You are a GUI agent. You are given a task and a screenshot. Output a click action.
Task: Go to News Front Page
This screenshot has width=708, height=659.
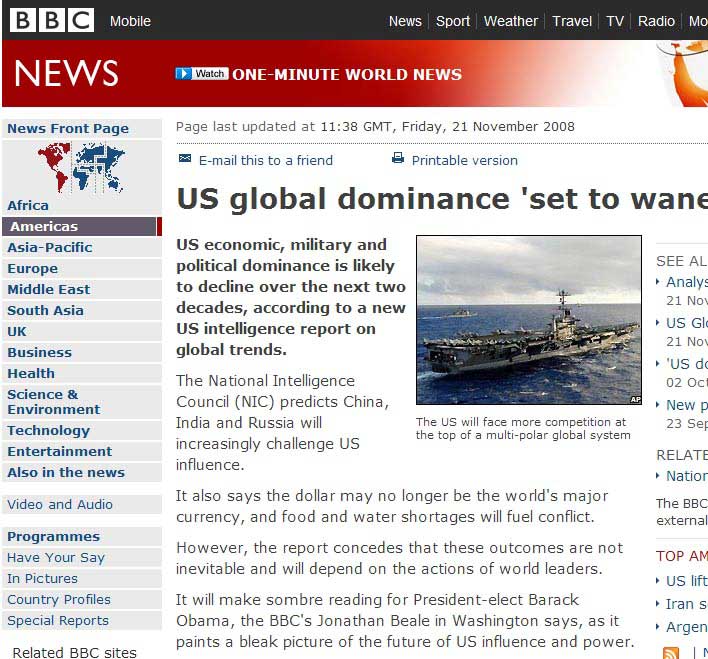pyautogui.click(x=82, y=129)
